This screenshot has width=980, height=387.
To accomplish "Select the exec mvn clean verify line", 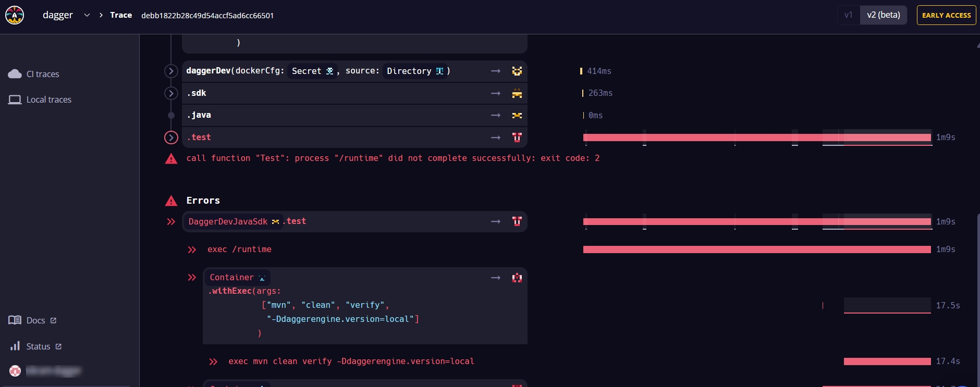I will [351, 361].
